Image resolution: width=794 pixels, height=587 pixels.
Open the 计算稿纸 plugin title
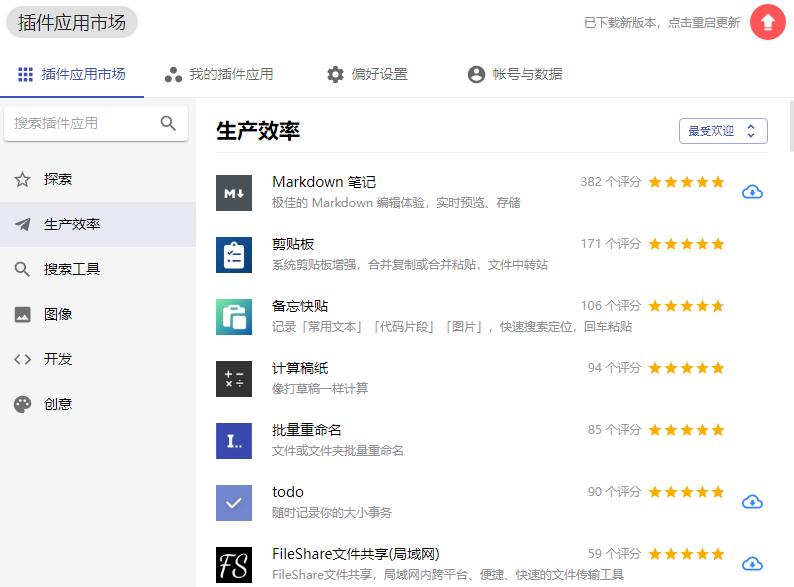(300, 368)
